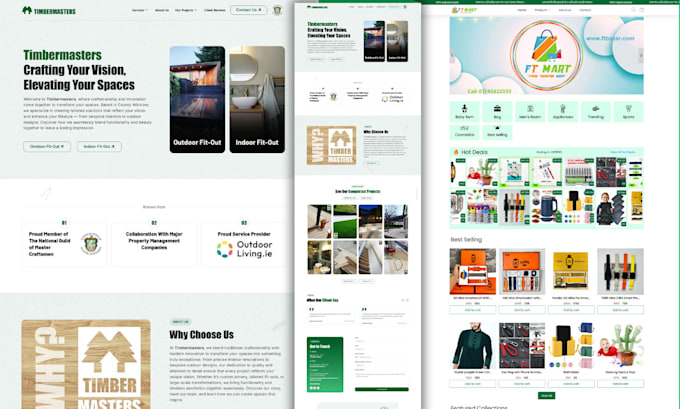Open the yellow box smartwatch in Best Selling

tap(571, 272)
